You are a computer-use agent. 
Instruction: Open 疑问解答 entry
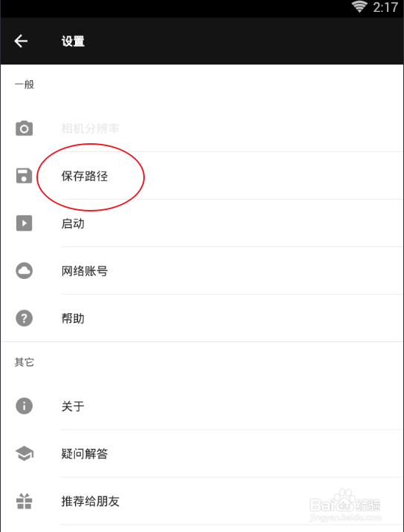[202, 453]
